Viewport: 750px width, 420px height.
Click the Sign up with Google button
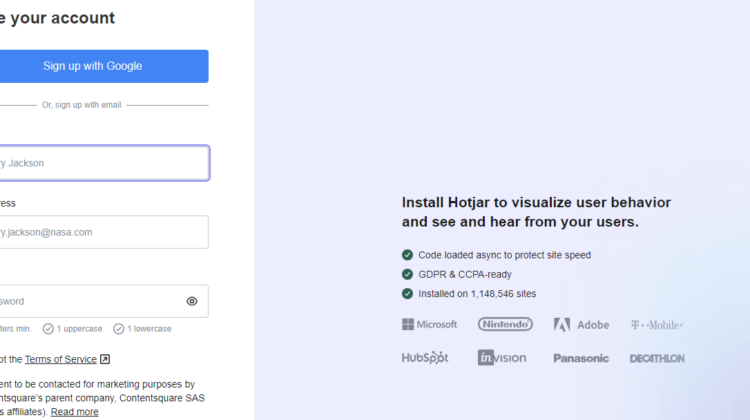[104, 66]
